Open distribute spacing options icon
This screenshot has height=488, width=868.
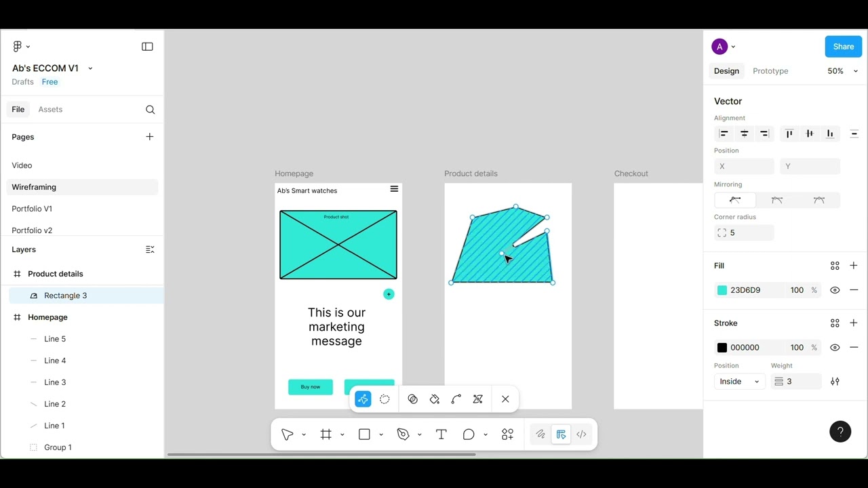point(854,134)
